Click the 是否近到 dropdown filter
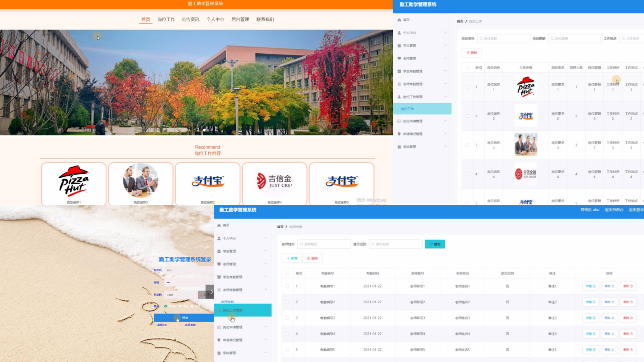Screen dimensions: 644x362 click(x=395, y=244)
